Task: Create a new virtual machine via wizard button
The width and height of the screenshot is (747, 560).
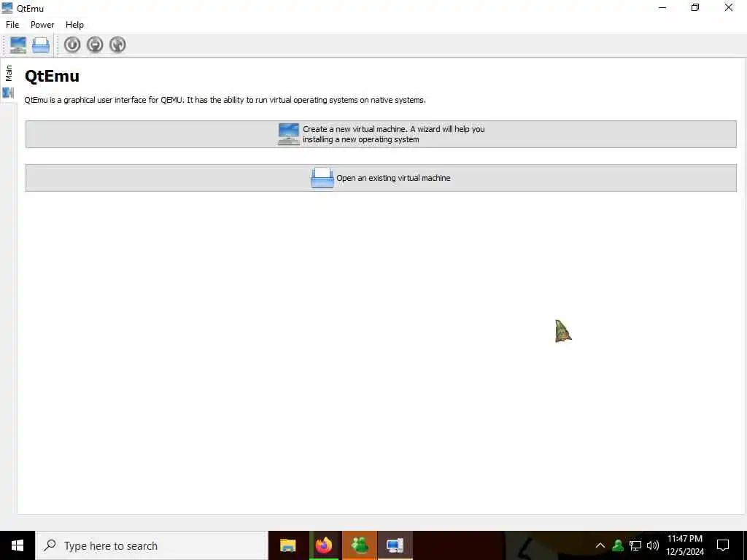Action: click(381, 134)
